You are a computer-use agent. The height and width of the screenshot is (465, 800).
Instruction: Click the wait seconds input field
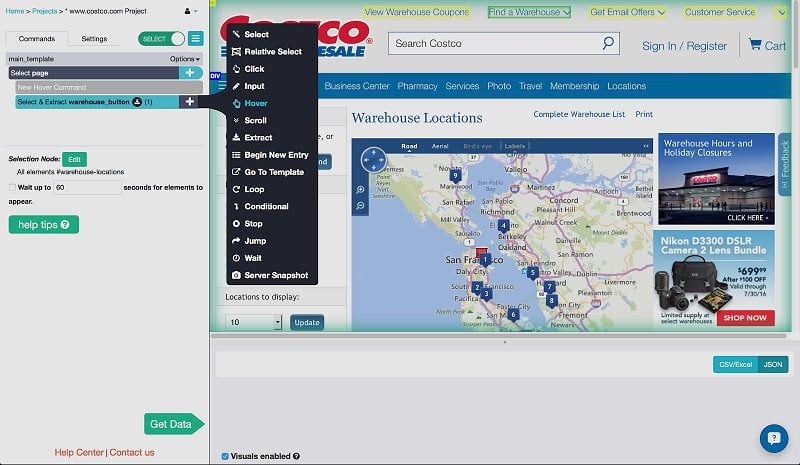87,187
